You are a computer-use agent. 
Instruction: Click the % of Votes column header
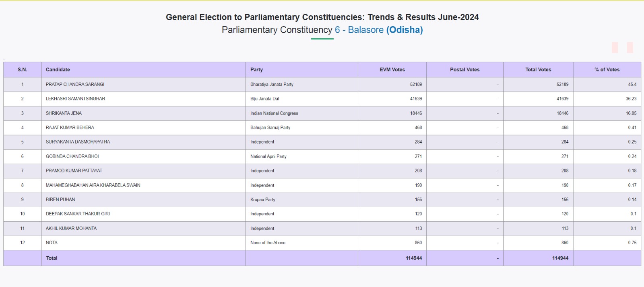pos(607,70)
